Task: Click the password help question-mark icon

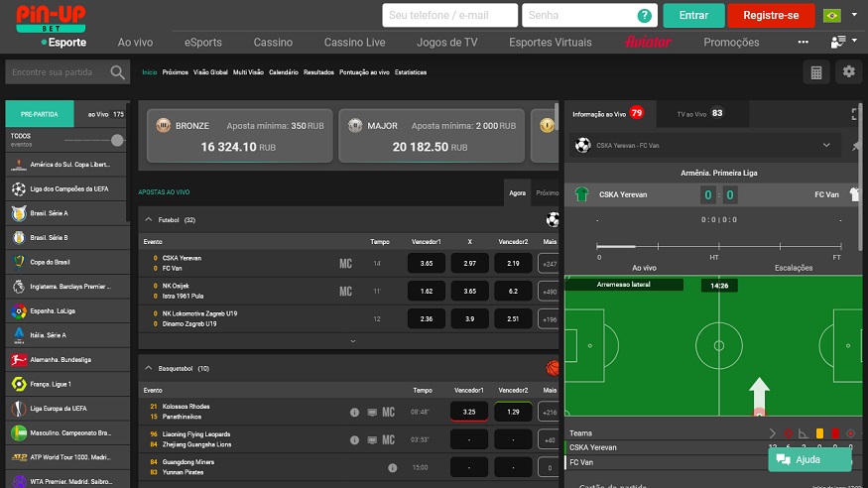Action: 644,16
